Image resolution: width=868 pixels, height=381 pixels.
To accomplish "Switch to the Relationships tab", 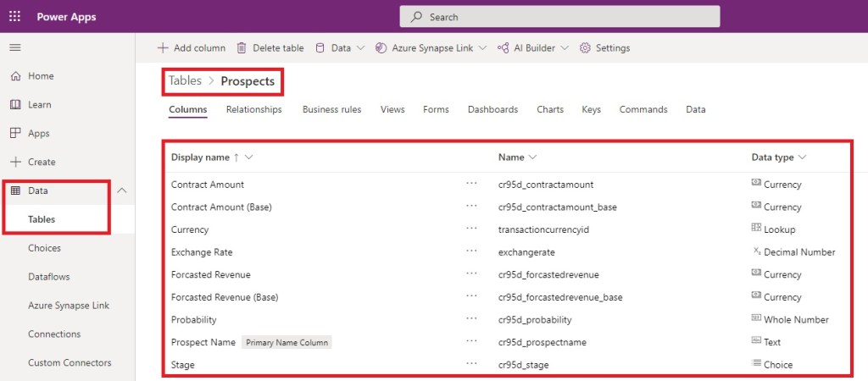I will (253, 110).
